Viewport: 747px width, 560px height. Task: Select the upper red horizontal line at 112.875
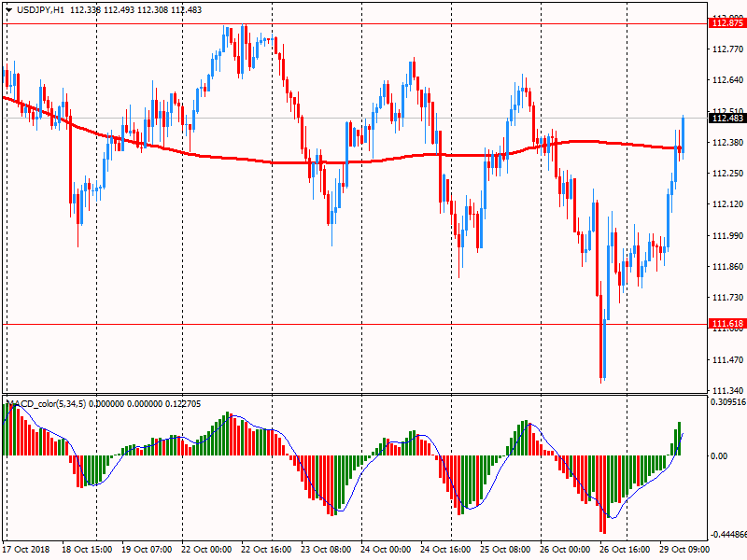pos(355,23)
